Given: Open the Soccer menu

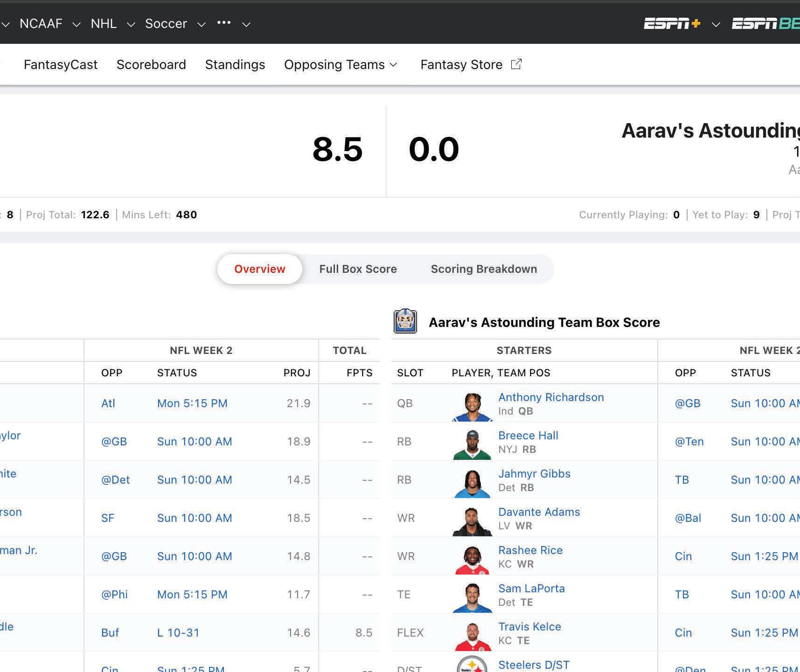Looking at the screenshot, I should (166, 23).
